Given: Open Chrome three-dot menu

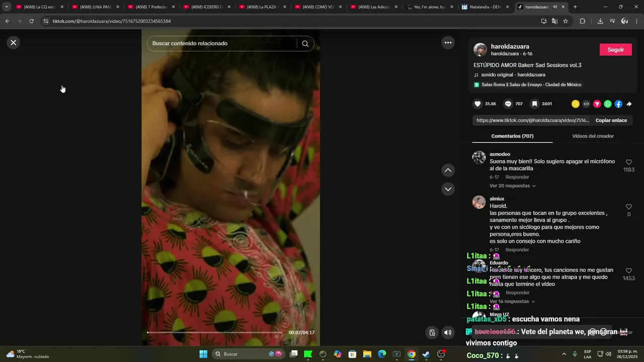Looking at the screenshot, I should coord(636,21).
